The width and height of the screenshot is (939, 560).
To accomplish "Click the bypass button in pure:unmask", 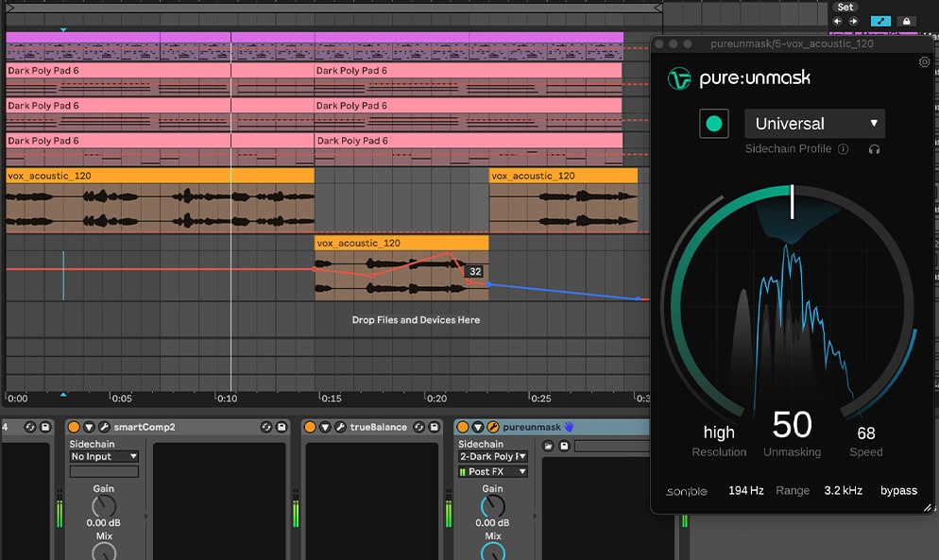I will (898, 490).
